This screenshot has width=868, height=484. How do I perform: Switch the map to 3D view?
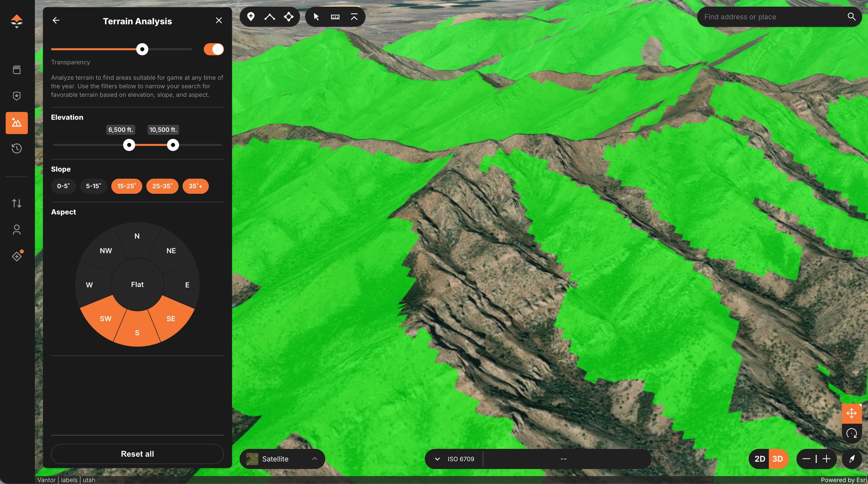778,459
